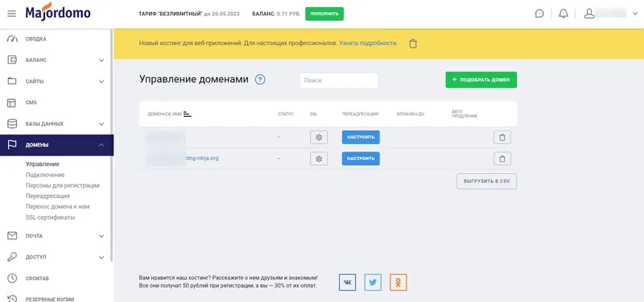Open the Управление submenu item

tap(43, 164)
